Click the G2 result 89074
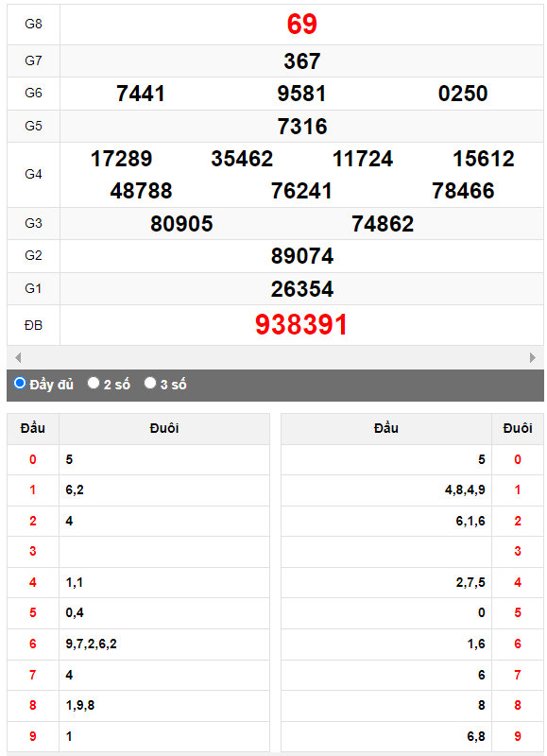Screen dimensions: 547x756 coord(301,256)
